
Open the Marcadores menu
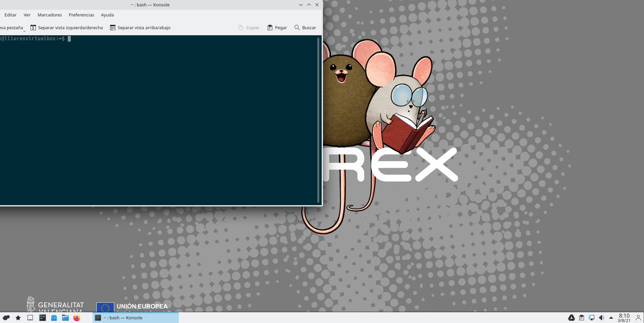(50, 15)
